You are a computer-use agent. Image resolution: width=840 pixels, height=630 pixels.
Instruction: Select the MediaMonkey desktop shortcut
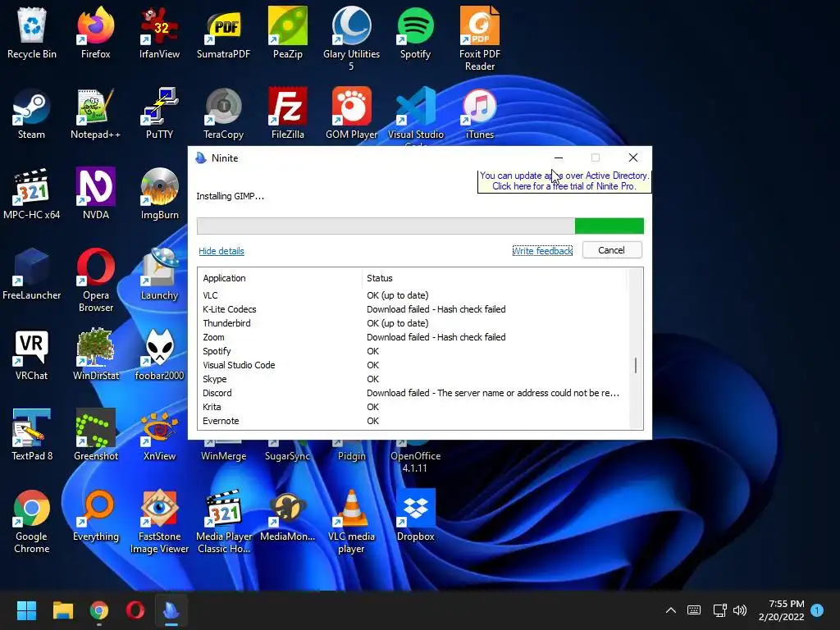pos(288,515)
